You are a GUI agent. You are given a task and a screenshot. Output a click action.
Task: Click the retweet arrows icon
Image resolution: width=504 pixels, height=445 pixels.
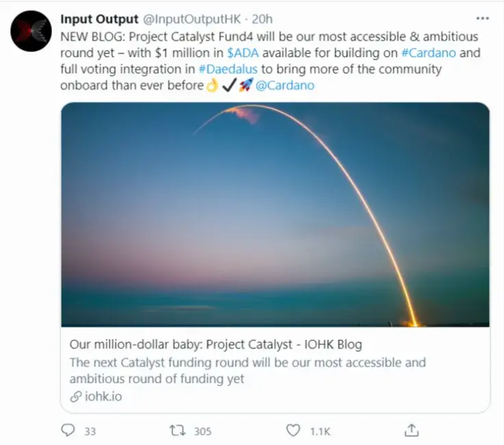coord(177,431)
